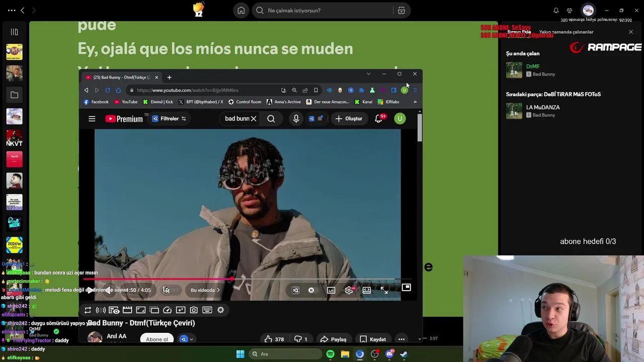Go to browser home page icon
The height and width of the screenshot is (362, 644).
coord(118,90)
